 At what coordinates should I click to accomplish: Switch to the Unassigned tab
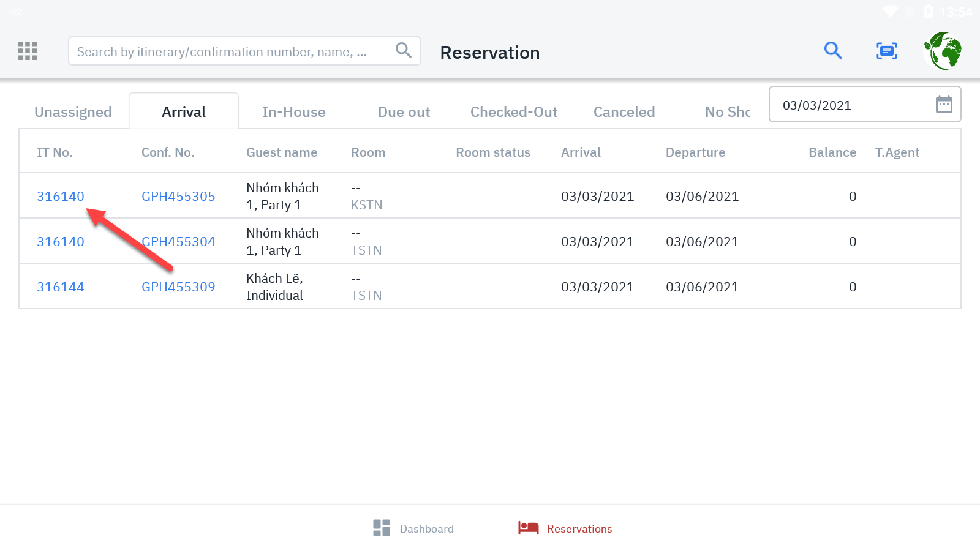pos(73,112)
